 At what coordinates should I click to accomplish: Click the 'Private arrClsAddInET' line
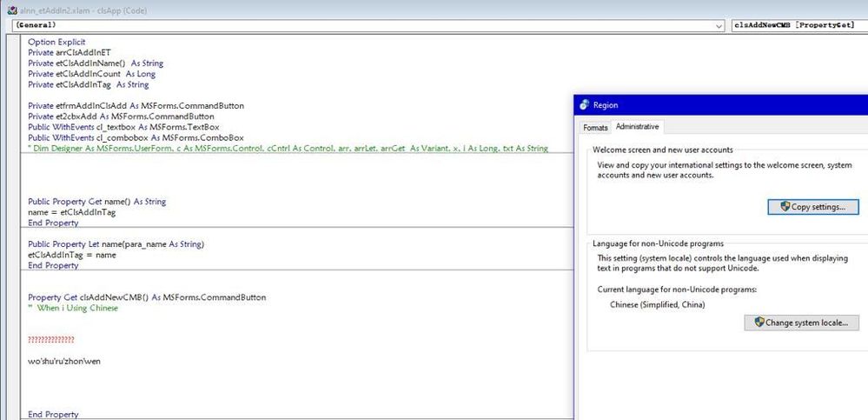[x=70, y=53]
